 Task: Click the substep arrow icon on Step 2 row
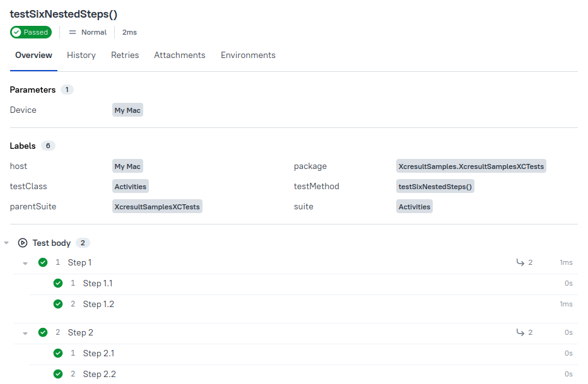(521, 332)
